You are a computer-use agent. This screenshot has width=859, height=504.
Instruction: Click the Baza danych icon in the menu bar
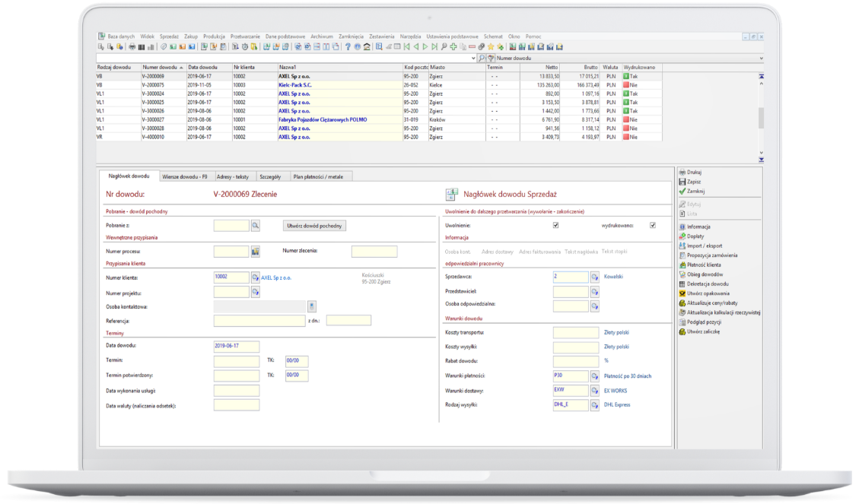(x=101, y=36)
